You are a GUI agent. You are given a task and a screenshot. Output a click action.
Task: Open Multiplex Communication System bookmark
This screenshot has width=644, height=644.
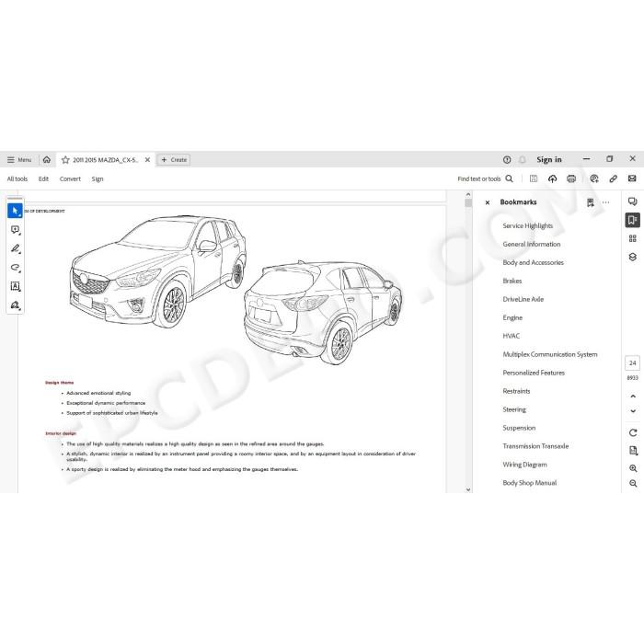click(550, 354)
